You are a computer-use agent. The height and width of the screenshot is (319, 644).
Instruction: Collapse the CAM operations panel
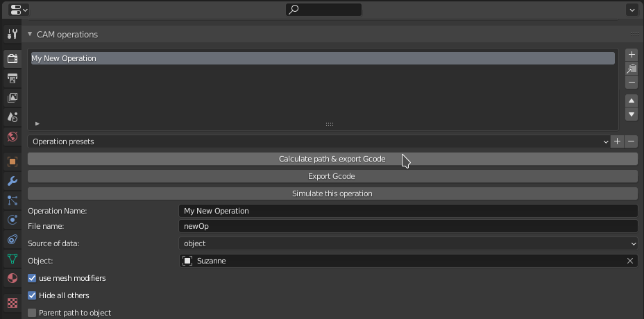[x=30, y=34]
